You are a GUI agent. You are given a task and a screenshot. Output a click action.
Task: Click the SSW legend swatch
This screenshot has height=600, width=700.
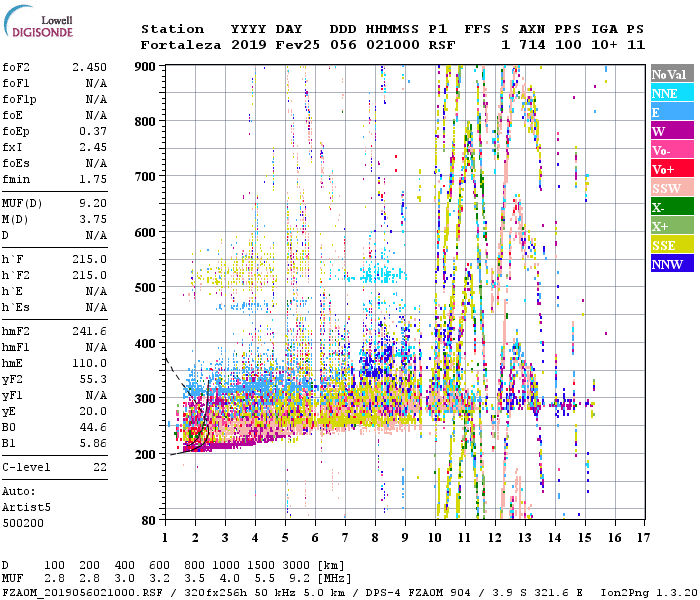pyautogui.click(x=672, y=188)
